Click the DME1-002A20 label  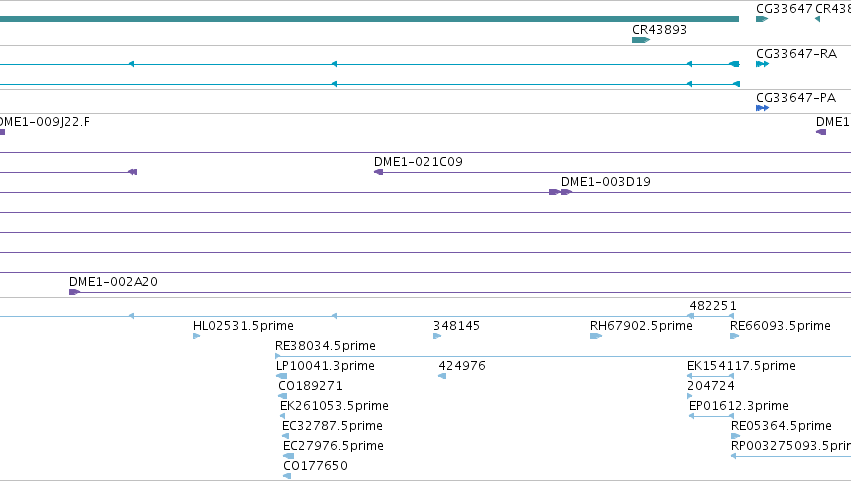(x=113, y=282)
